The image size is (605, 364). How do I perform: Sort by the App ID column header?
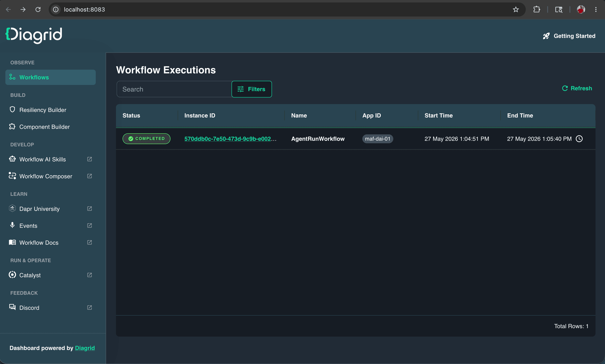[371, 116]
